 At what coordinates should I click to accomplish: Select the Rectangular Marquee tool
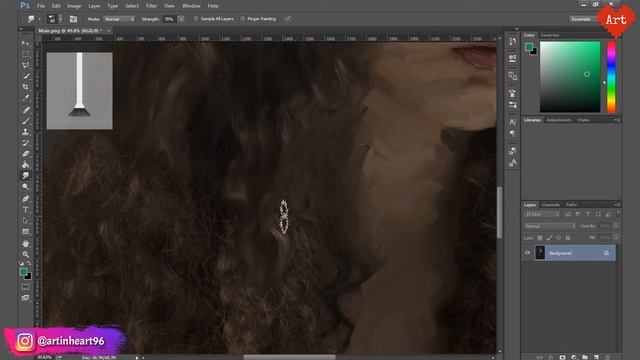coord(25,54)
